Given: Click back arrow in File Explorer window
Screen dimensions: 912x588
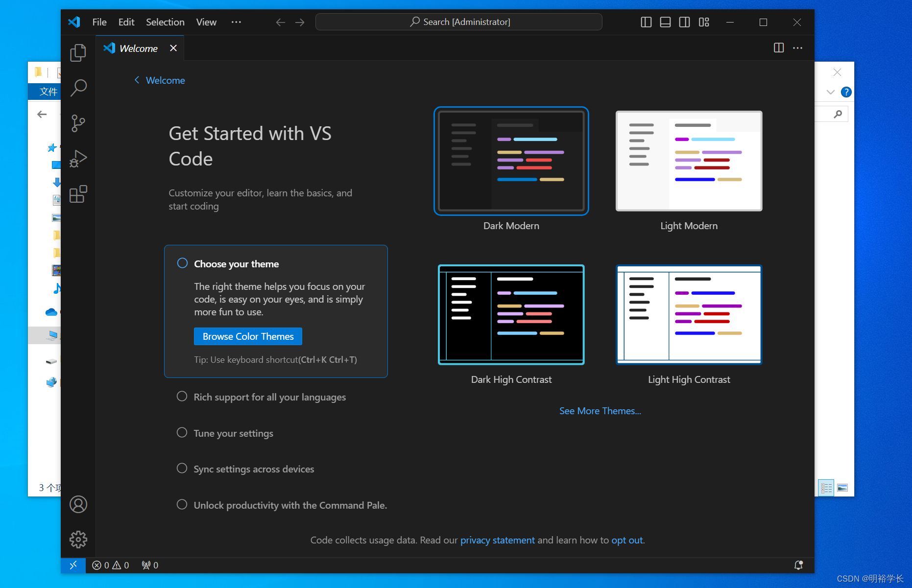Looking at the screenshot, I should pyautogui.click(x=42, y=115).
